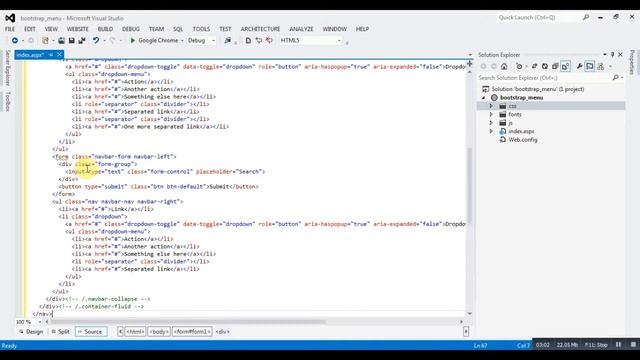Start debugging with the green play arrow

(x=133, y=40)
